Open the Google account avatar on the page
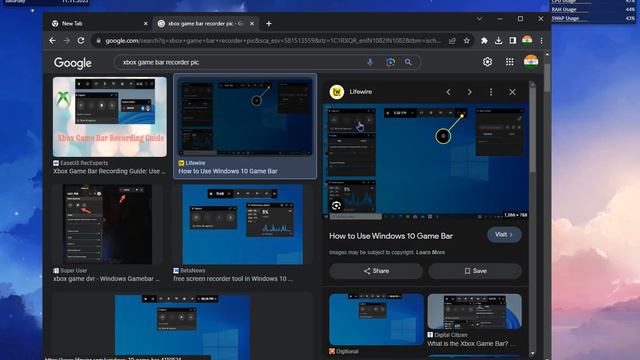The height and width of the screenshot is (360, 640). (531, 62)
